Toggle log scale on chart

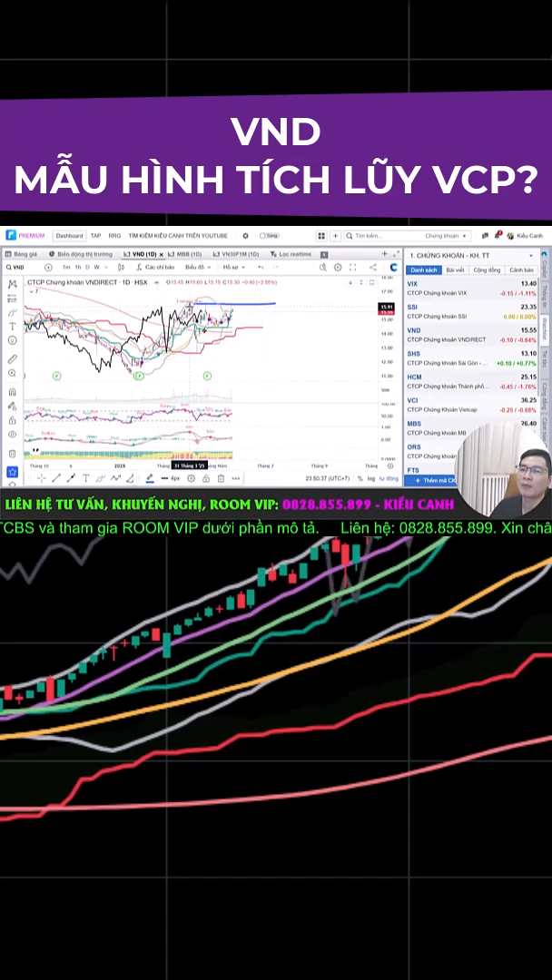tap(372, 479)
